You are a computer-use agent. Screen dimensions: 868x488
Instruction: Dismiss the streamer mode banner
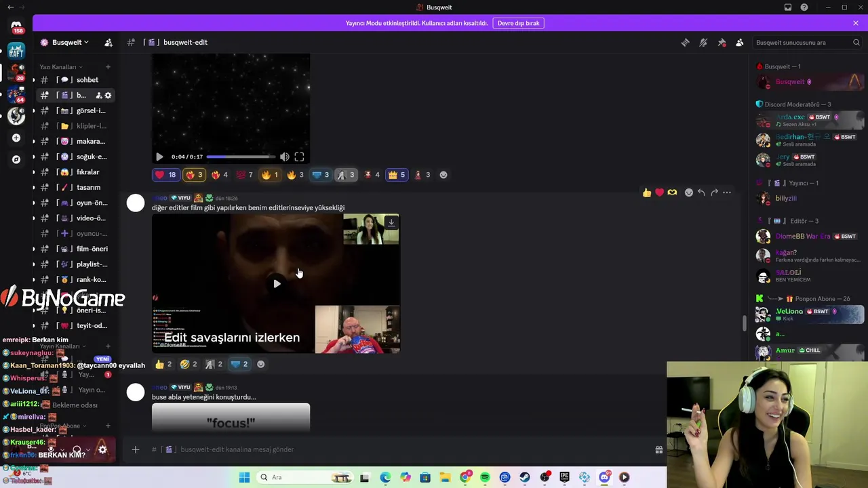pyautogui.click(x=856, y=23)
